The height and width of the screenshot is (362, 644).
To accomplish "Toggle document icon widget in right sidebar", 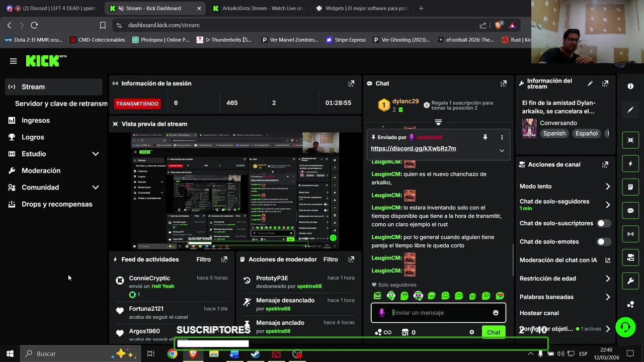I will [x=630, y=187].
